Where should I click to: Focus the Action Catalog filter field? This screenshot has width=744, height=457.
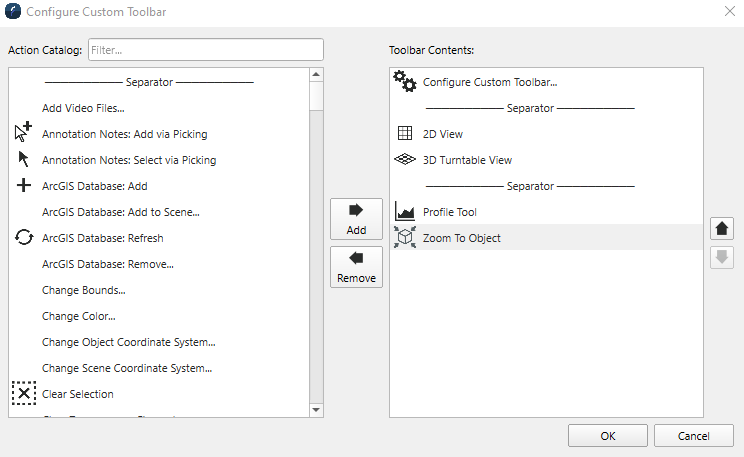(x=205, y=49)
